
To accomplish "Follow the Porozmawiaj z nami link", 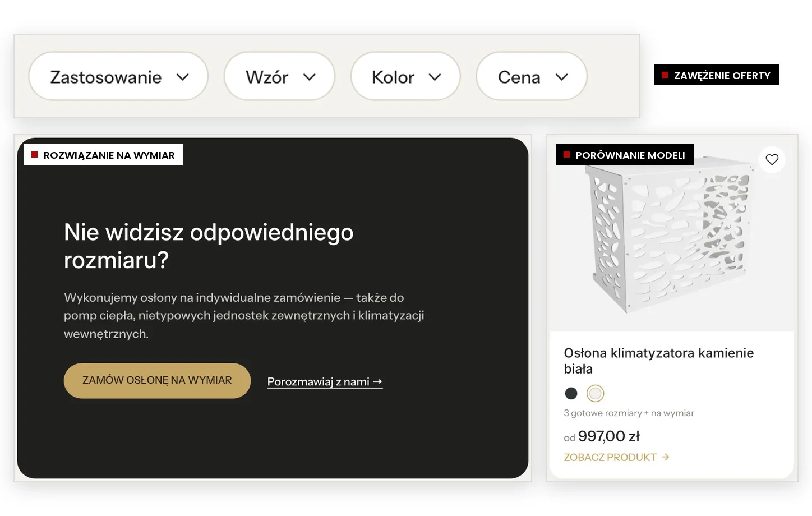I will coord(325,382).
